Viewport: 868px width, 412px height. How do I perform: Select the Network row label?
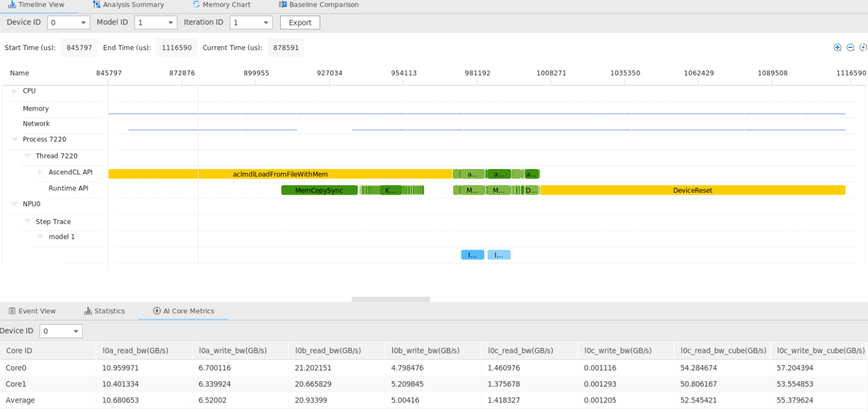tap(36, 124)
